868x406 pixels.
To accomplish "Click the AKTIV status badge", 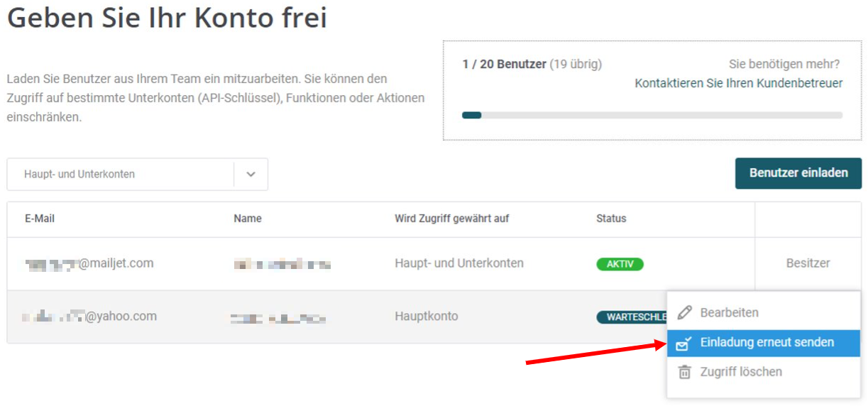I will [620, 264].
